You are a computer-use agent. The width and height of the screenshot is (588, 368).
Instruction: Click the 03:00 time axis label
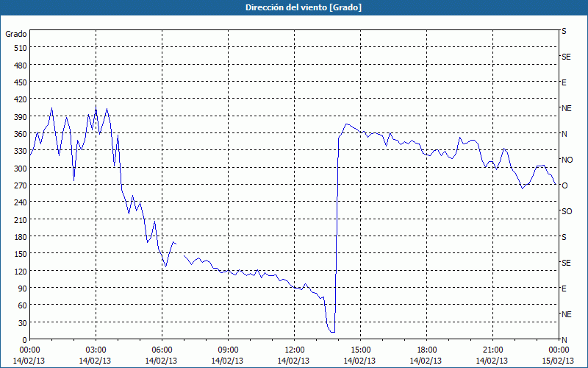pyautogui.click(x=96, y=350)
